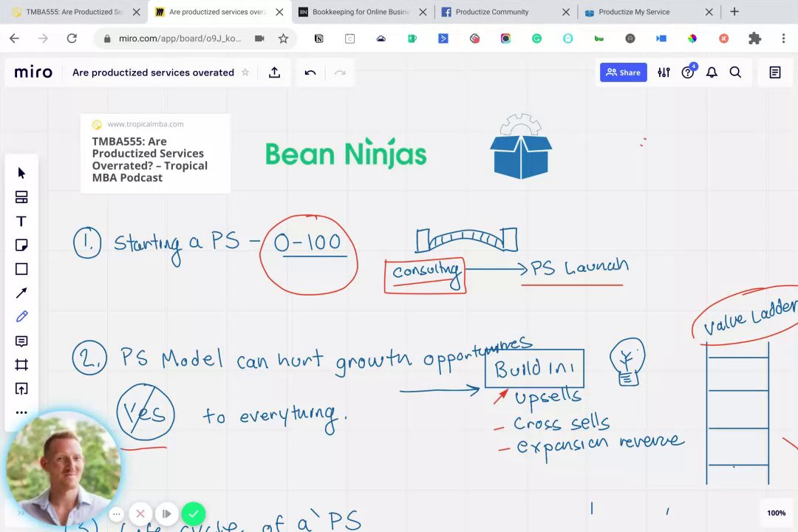Select the Text tool
Image resolution: width=798 pixels, height=532 pixels.
(x=21, y=221)
